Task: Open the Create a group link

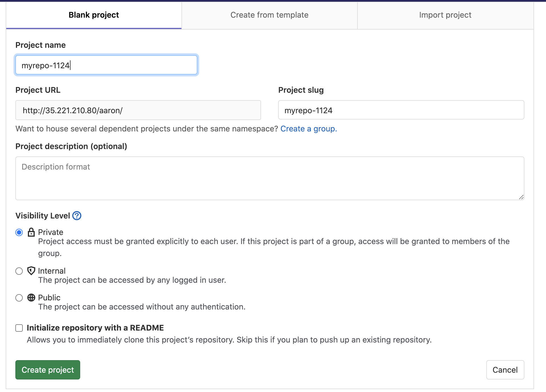Action: (308, 129)
